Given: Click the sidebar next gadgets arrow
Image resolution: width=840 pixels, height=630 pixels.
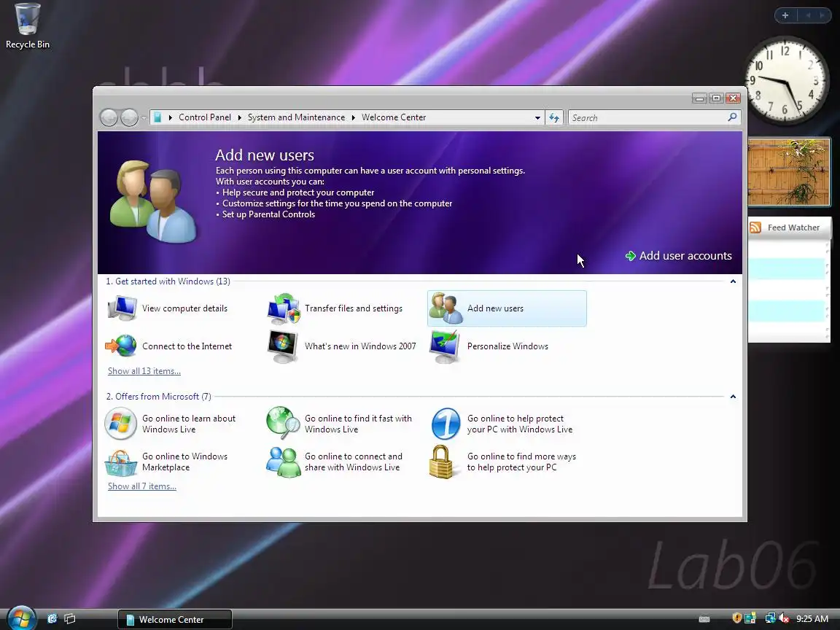Looking at the screenshot, I should pos(822,15).
